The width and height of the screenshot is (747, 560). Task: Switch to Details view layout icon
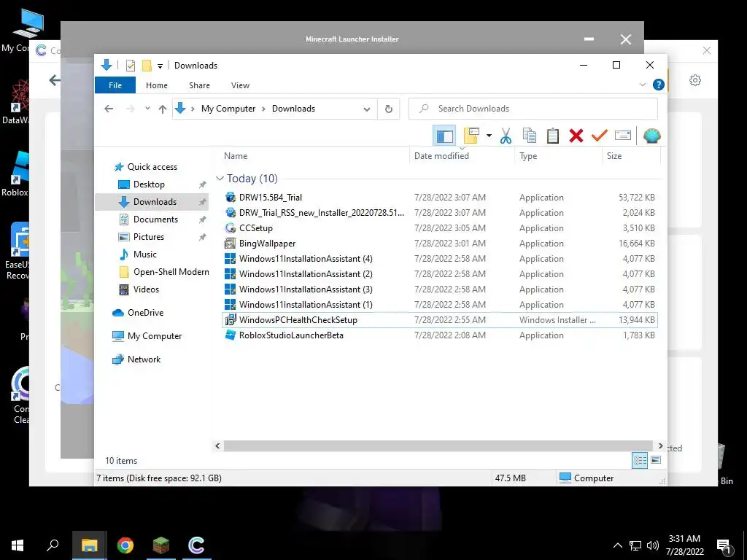pos(640,460)
